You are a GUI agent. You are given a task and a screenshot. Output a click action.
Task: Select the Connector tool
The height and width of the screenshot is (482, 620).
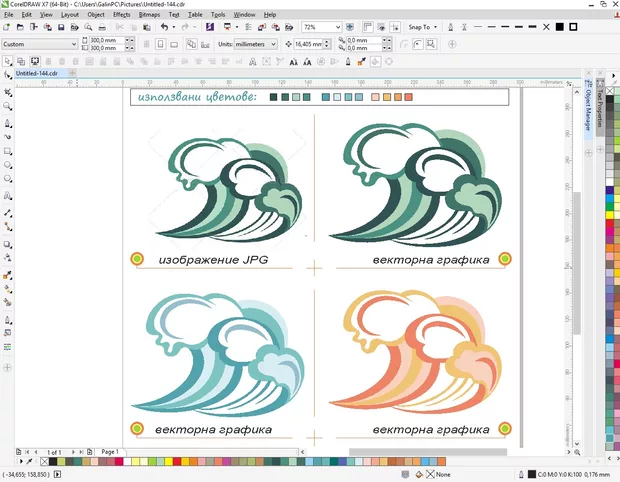point(7,227)
